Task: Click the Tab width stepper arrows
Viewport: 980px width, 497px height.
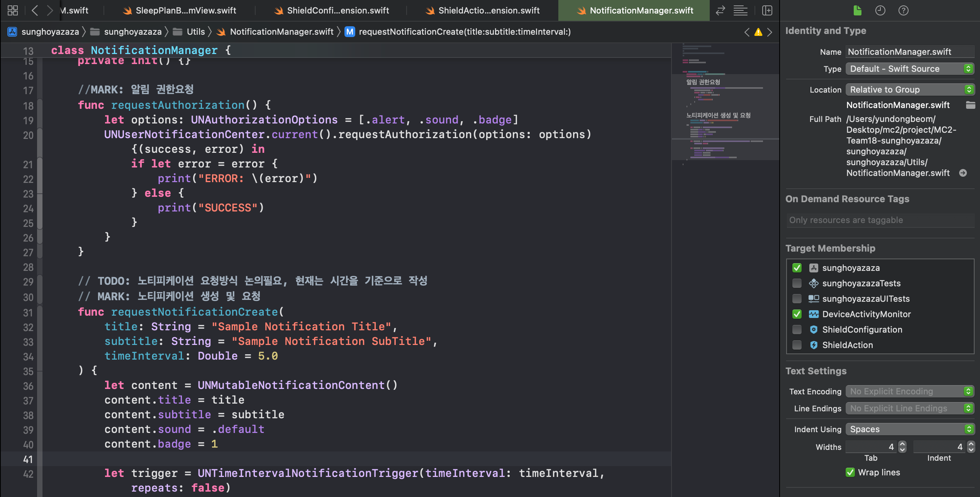Action: point(902,447)
